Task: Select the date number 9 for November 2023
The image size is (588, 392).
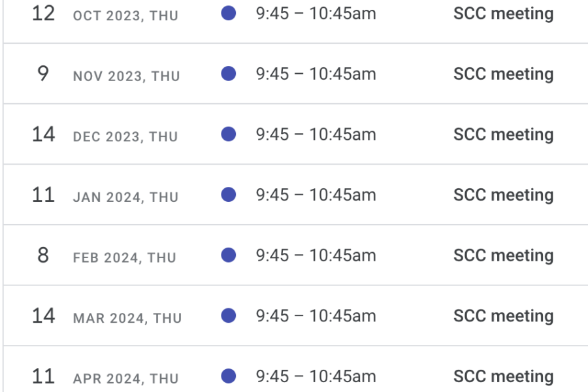Action: tap(43, 74)
